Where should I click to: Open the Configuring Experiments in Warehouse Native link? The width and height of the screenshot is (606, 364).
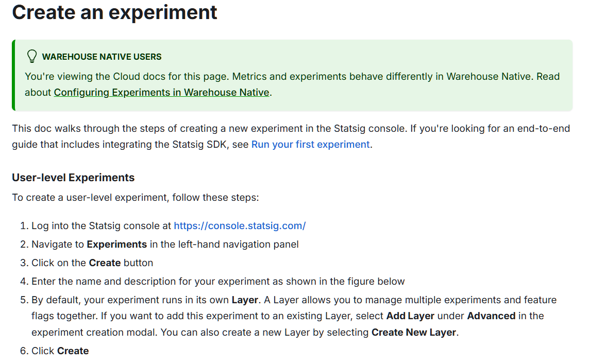click(x=162, y=93)
